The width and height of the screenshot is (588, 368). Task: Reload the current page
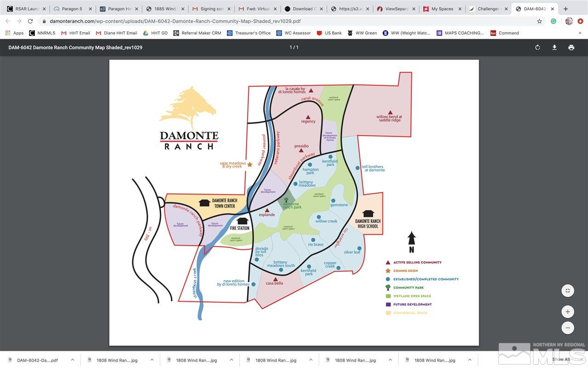pyautogui.click(x=30, y=21)
